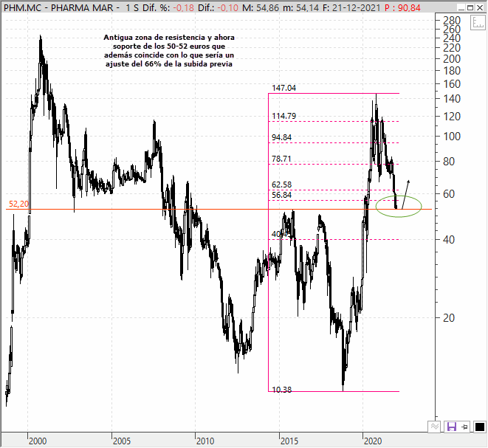Click the 40 price axis label
488x448 pixels.
[448, 239]
